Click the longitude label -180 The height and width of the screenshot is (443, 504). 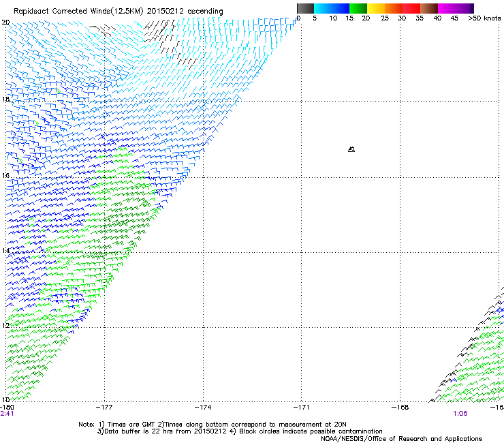coord(7,408)
